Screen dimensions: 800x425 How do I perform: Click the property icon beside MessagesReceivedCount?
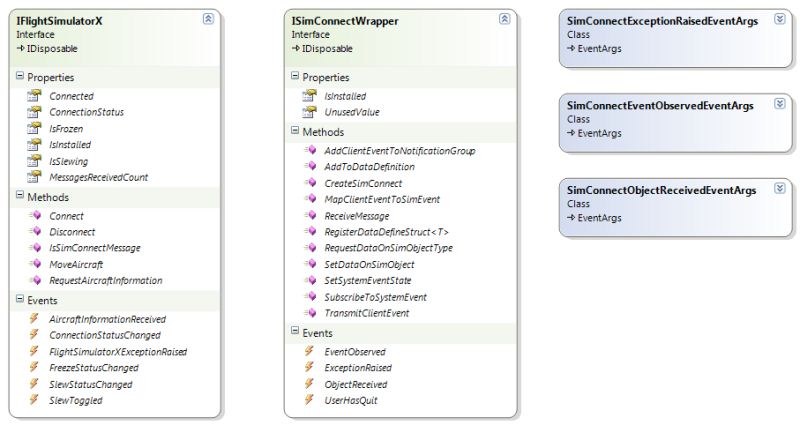click(34, 177)
